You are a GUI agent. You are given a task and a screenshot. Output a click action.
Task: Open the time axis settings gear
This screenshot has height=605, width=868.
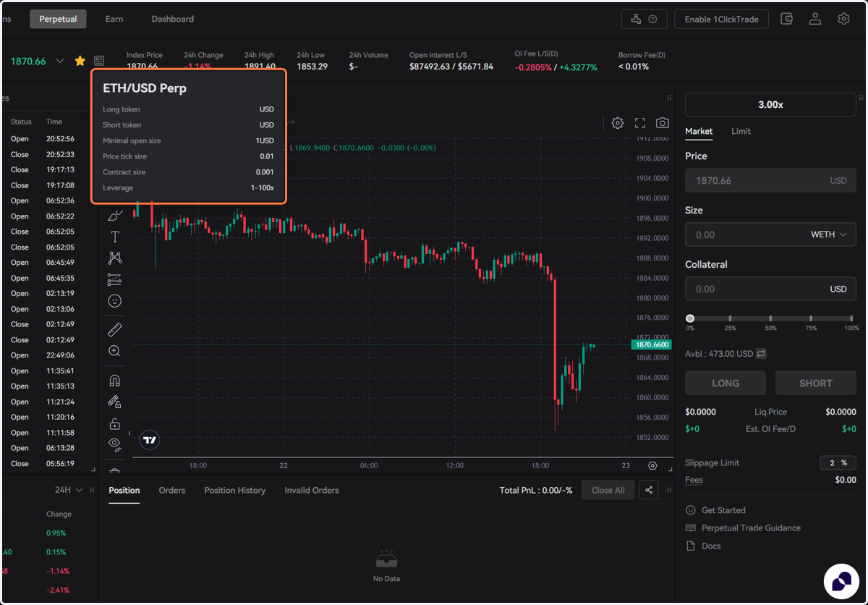[x=652, y=466]
